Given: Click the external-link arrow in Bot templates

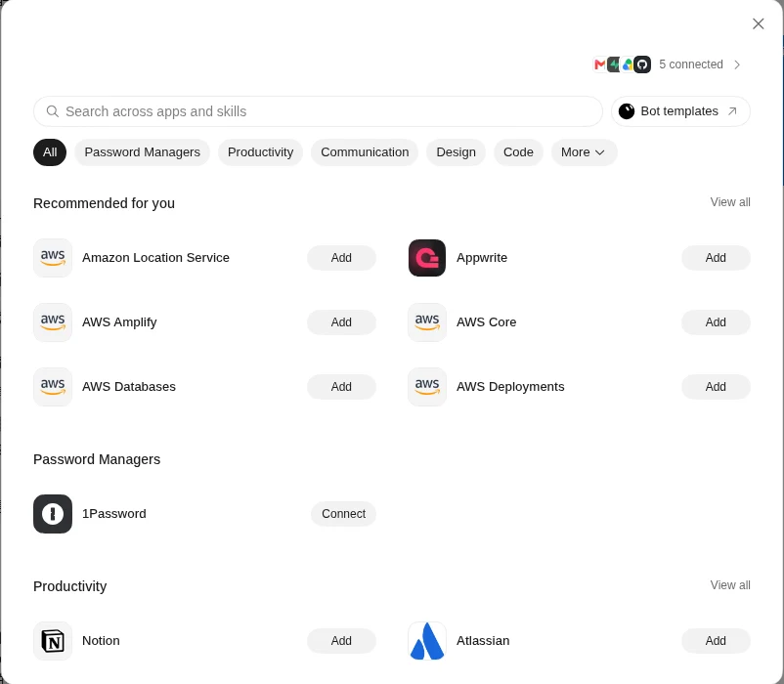Looking at the screenshot, I should 732,111.
